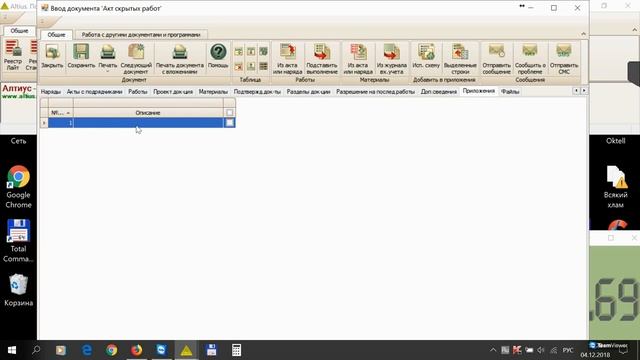Viewport: 640px width, 360px height.
Task: Open Разрешение на послед работы tab
Action: (375, 92)
